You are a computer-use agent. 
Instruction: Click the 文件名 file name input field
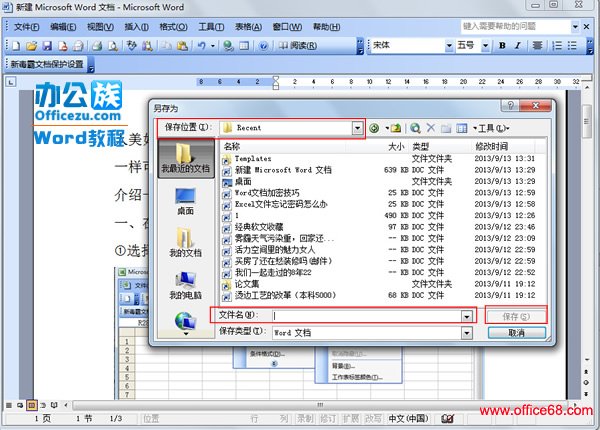[367, 316]
